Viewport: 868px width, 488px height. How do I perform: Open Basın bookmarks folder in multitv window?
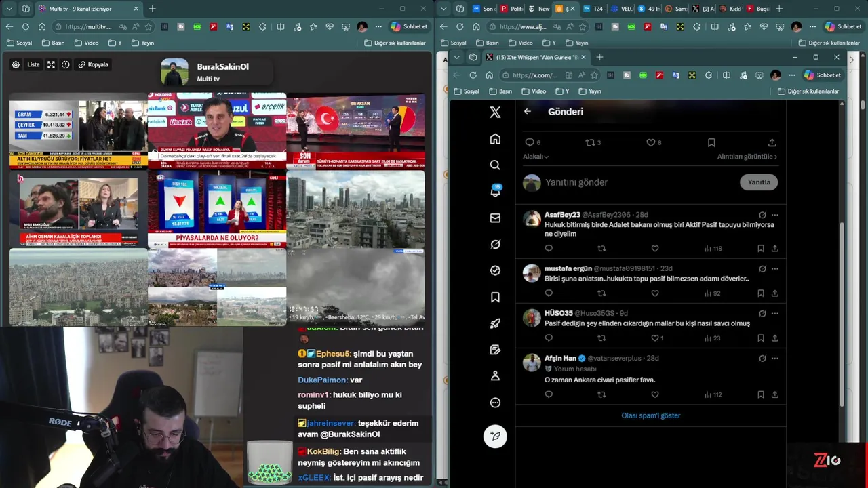[x=52, y=43]
